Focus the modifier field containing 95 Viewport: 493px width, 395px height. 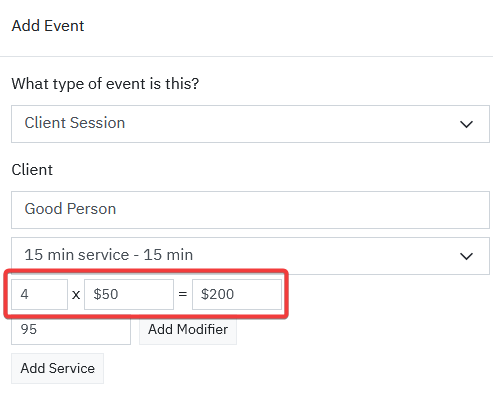coord(71,331)
